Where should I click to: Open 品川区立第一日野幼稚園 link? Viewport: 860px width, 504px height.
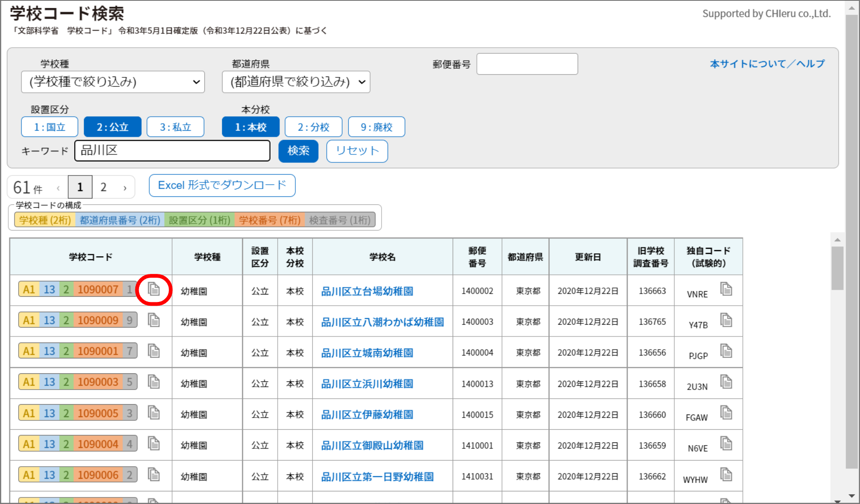click(x=378, y=476)
